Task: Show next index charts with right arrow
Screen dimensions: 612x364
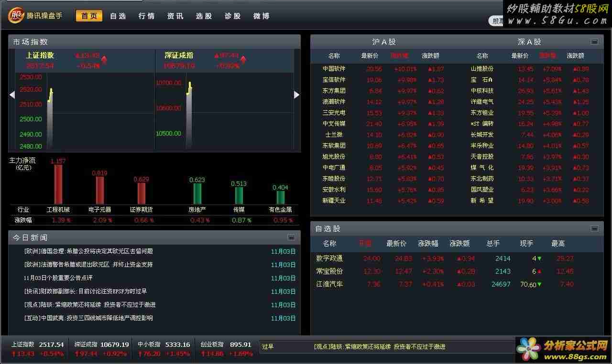Action: 296,95
